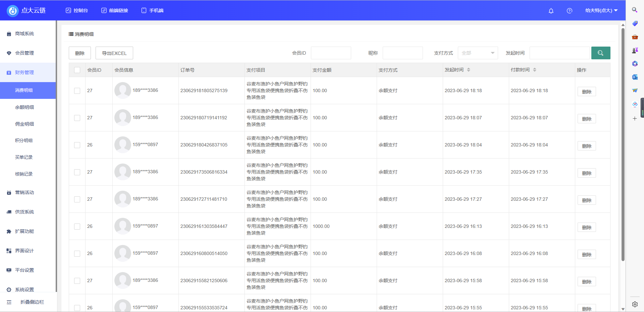Open the 系统设置 gear icon
The image size is (644, 312).
pyautogui.click(x=9, y=289)
